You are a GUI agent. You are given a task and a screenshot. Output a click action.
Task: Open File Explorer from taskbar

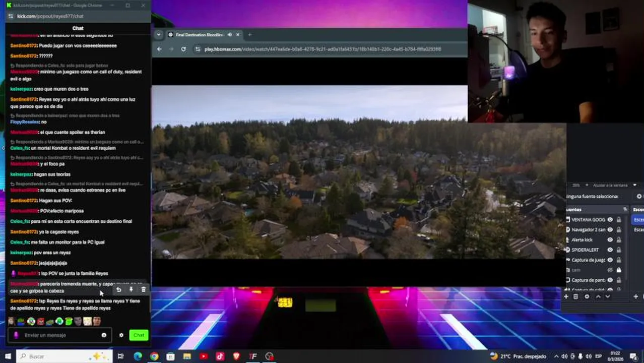pos(187,356)
